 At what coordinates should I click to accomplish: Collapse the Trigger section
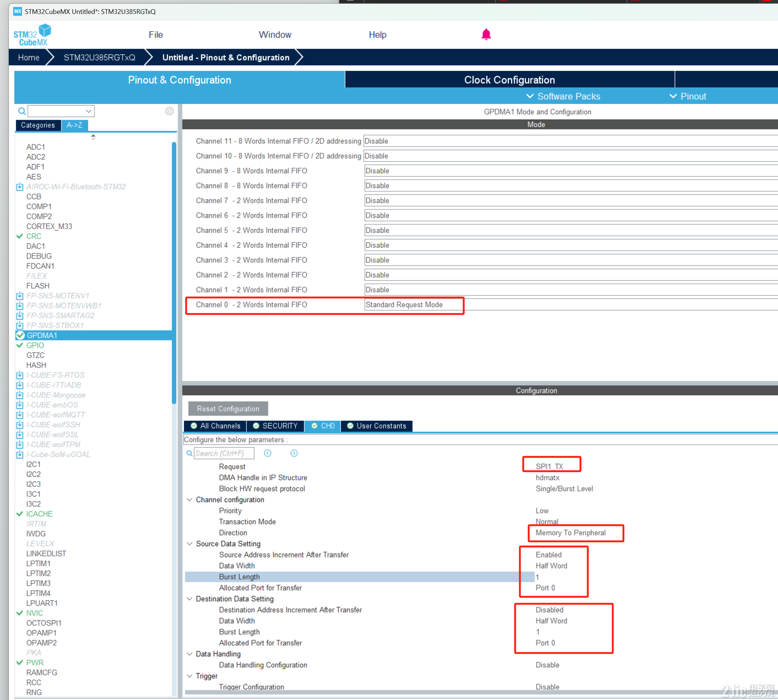click(x=189, y=676)
